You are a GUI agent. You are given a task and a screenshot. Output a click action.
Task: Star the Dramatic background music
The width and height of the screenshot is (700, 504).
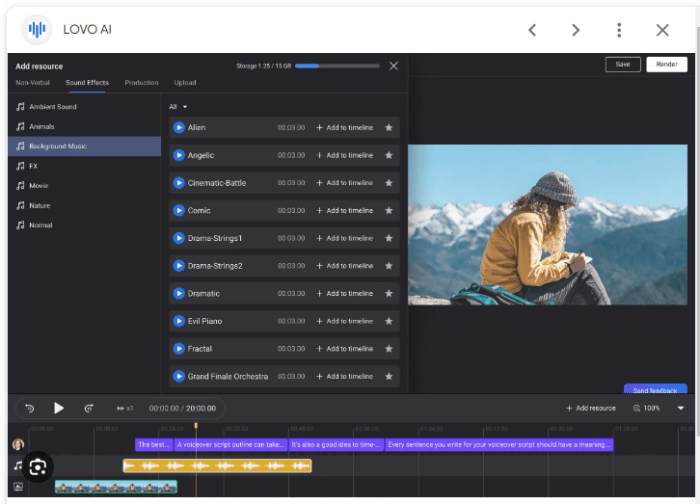[x=388, y=294]
